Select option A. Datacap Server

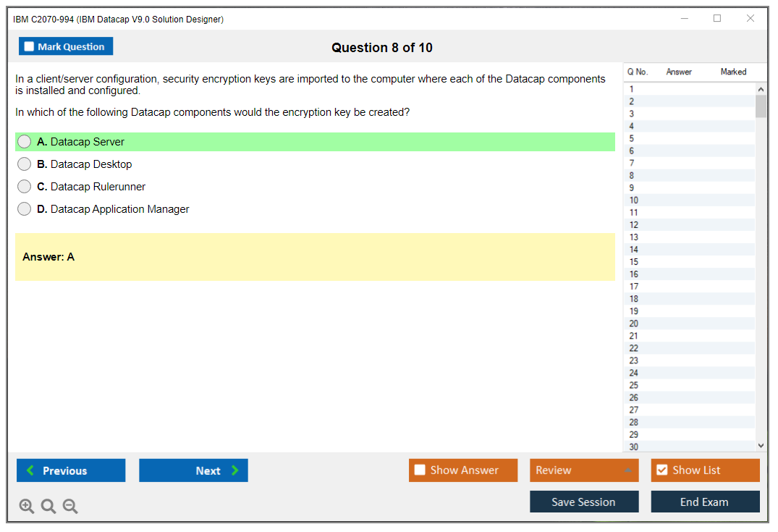click(x=25, y=142)
